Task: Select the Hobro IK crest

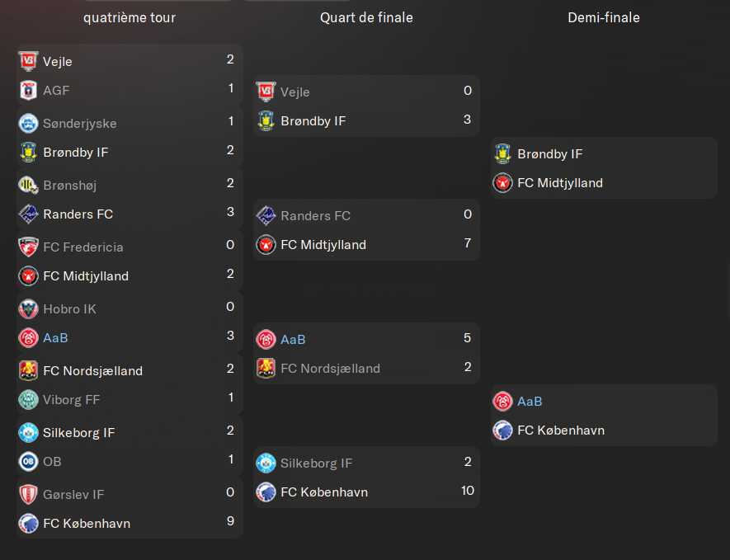Action: [28, 308]
